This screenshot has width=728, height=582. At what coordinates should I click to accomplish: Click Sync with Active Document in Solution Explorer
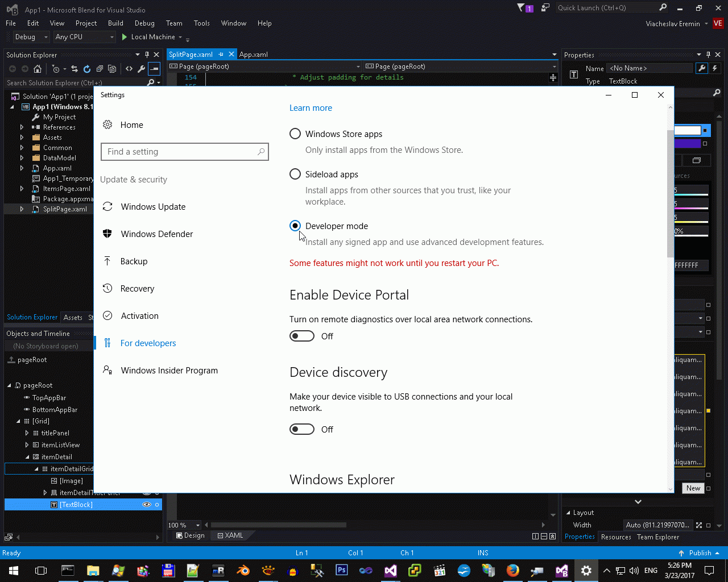click(x=75, y=69)
